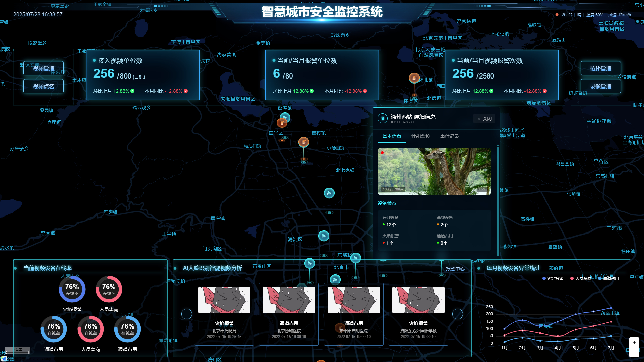
Task: Switch to the 性能监控 tab
Action: (420, 136)
